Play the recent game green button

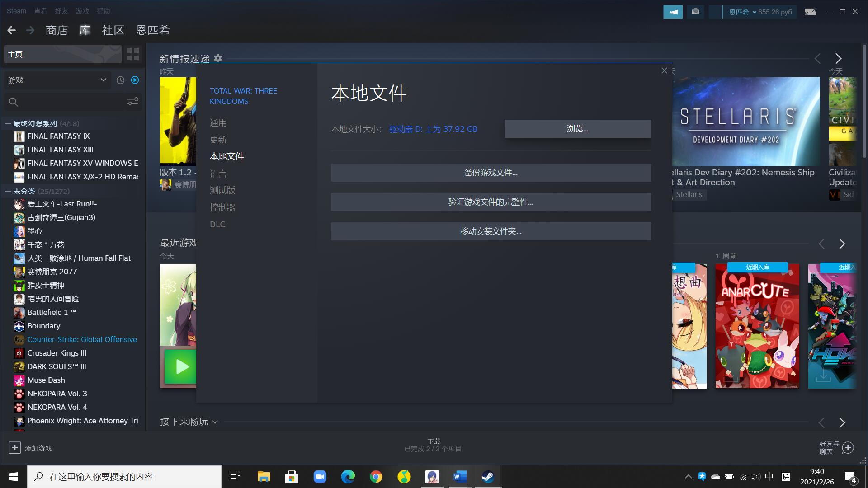point(180,366)
